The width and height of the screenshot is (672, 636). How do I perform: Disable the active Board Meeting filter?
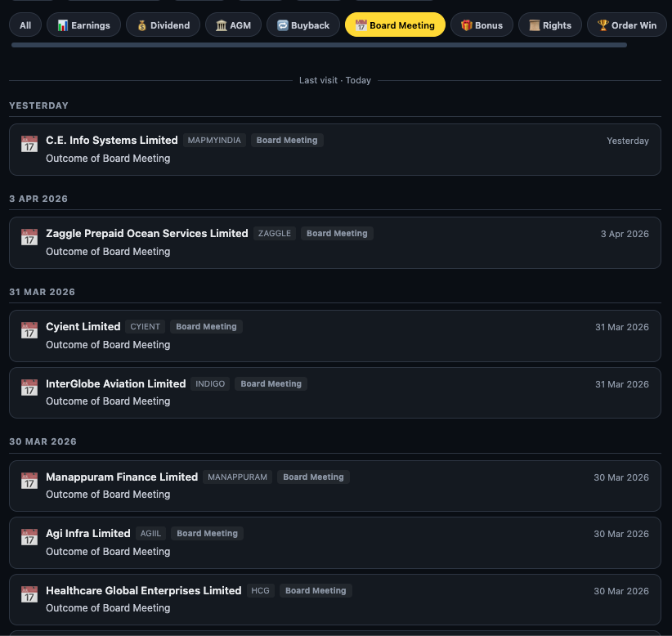[x=395, y=25]
